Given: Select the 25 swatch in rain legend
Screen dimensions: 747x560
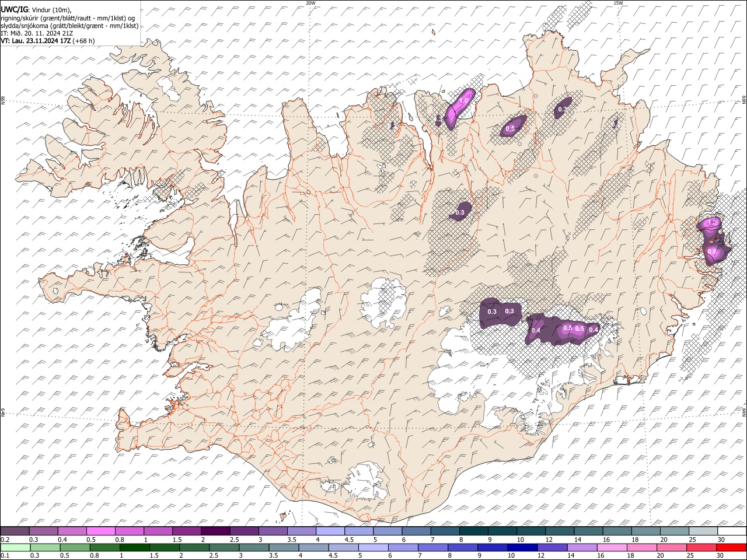Looking at the screenshot, I should point(700,547).
